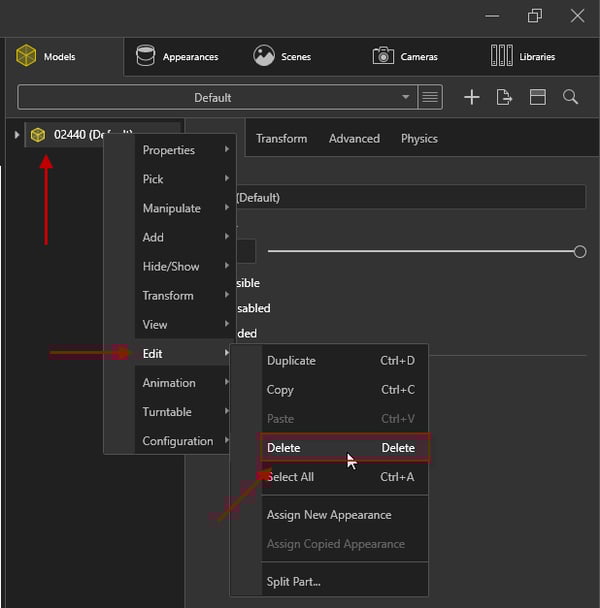Screen dimensions: 600x608
Task: Open the Libraries tab
Action: coord(522,57)
